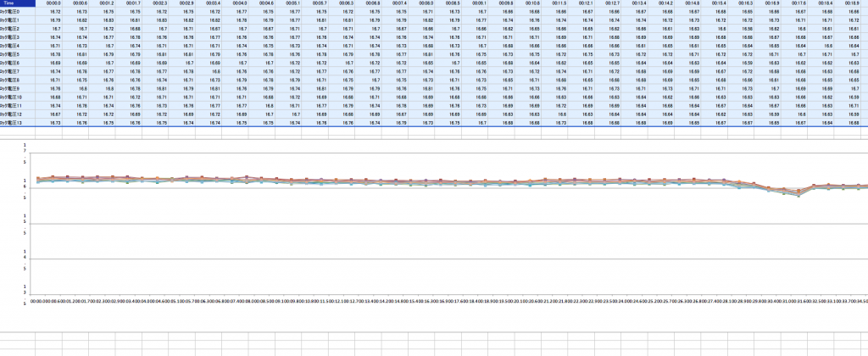Screen dimensions: 868x356
Task: Select 電圧0 value under 00:00.0
Action: [x=54, y=13]
